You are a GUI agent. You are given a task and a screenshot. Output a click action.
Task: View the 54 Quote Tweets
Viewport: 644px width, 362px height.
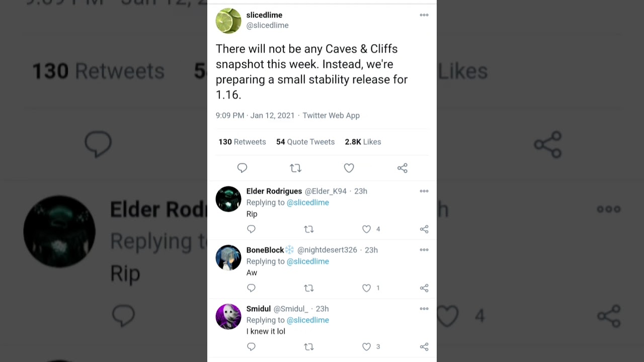[x=305, y=142]
